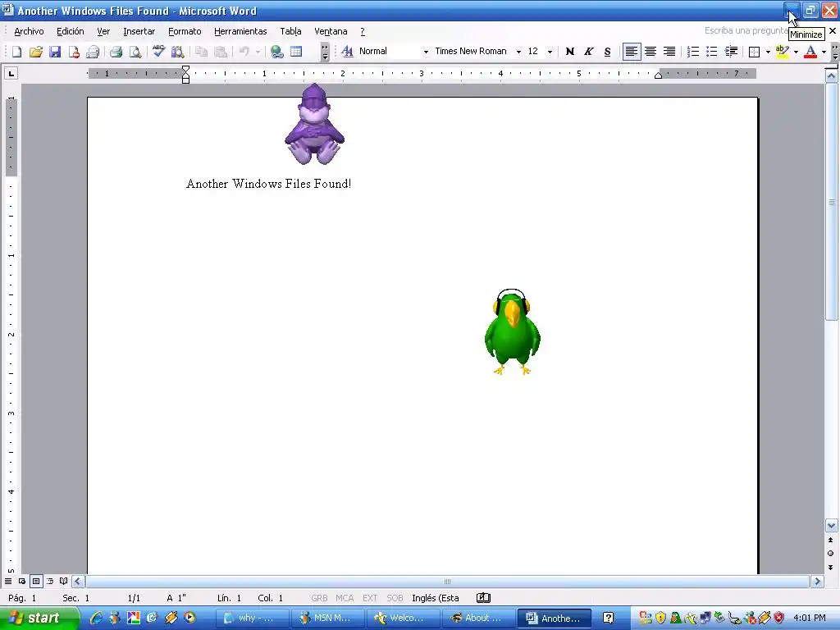Viewport: 840px width, 630px height.
Task: Click the Print icon
Action: (x=116, y=52)
